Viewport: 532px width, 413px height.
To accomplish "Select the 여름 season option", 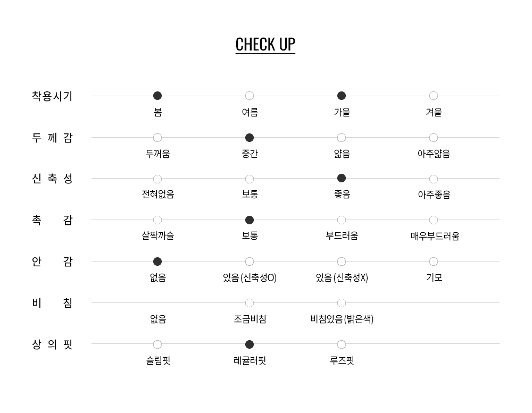I will coord(250,96).
